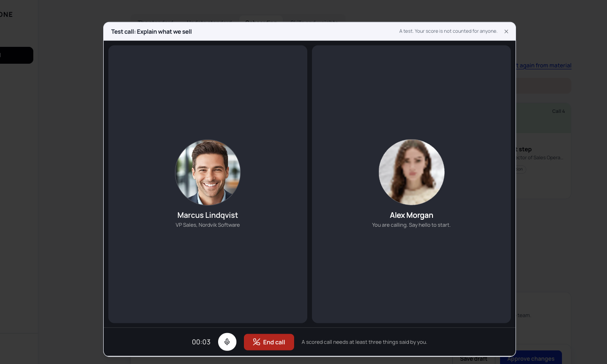Click the "Call 4" label in the background page
This screenshot has width=607, height=364.
click(x=559, y=111)
